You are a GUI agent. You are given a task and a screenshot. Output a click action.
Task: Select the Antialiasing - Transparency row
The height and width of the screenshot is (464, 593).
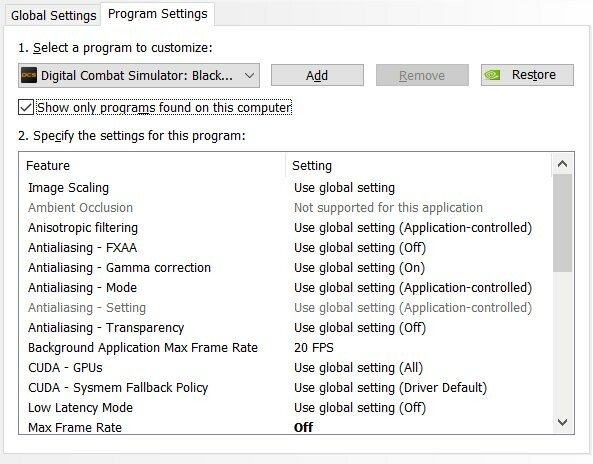[x=286, y=327]
